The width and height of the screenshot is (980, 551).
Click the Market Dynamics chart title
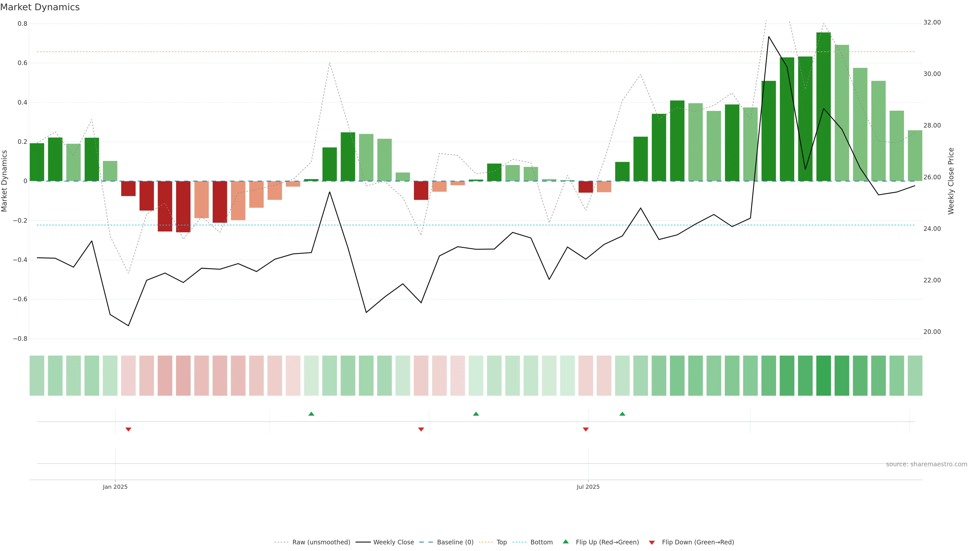click(x=40, y=7)
